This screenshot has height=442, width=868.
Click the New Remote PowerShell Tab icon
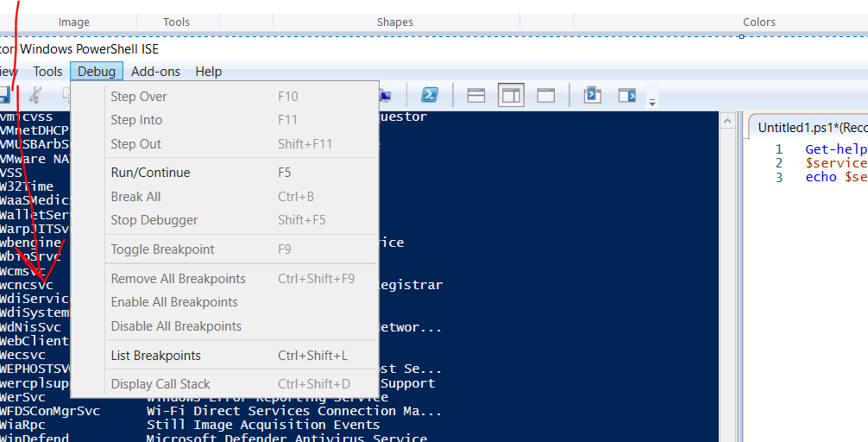coord(384,97)
